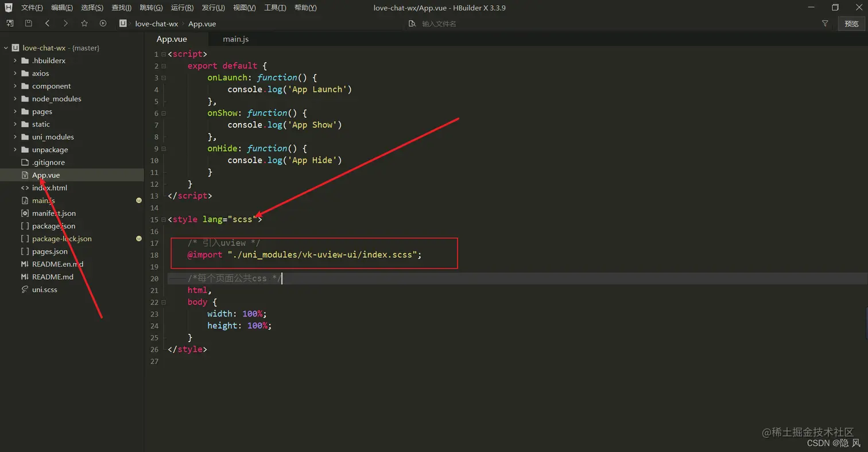Click the index.html file icon
The height and width of the screenshot is (452, 868).
click(25, 188)
